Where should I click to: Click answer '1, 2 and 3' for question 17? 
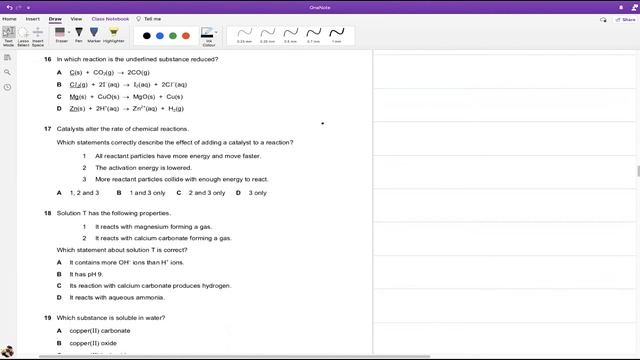click(84, 193)
